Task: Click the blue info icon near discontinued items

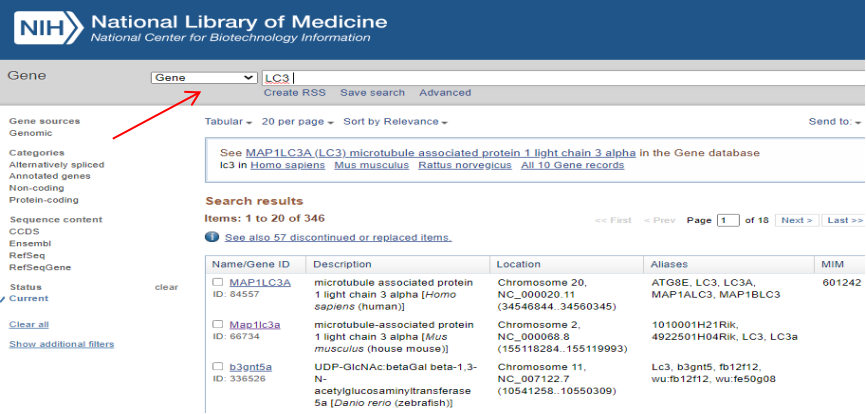Action: click(x=212, y=237)
